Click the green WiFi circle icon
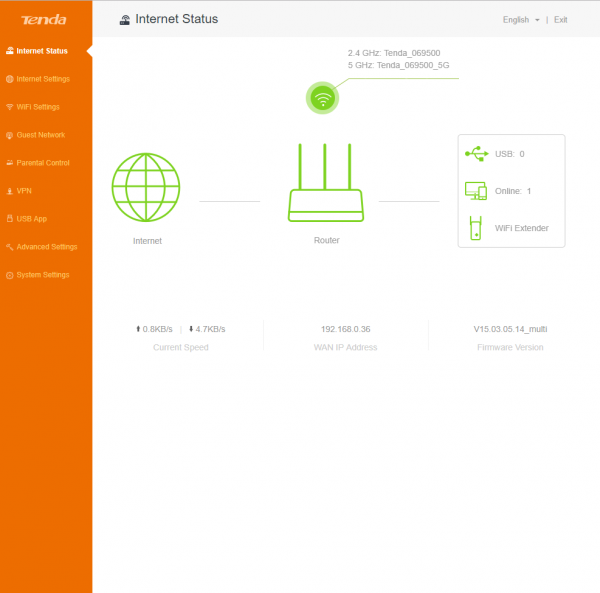The width and height of the screenshot is (600, 593). 323,98
